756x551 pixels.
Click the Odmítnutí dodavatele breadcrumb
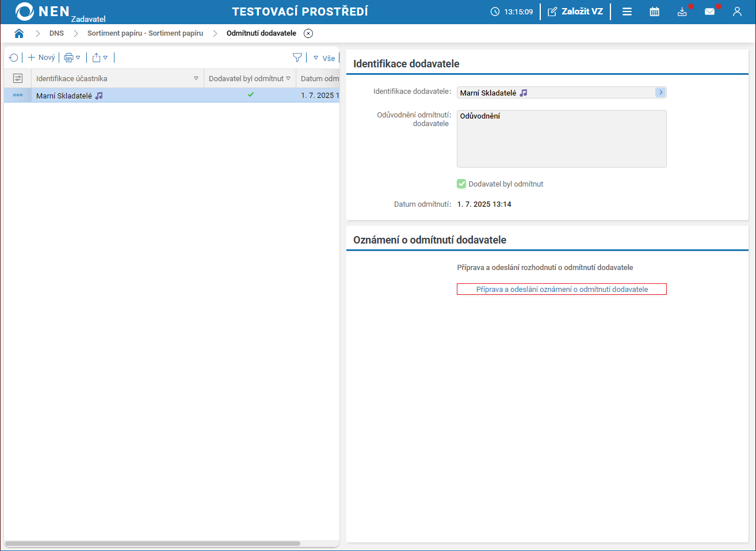(x=261, y=33)
